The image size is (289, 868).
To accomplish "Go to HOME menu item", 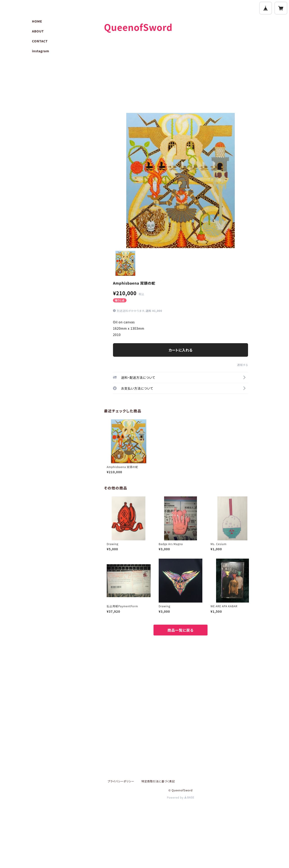I will click(37, 21).
